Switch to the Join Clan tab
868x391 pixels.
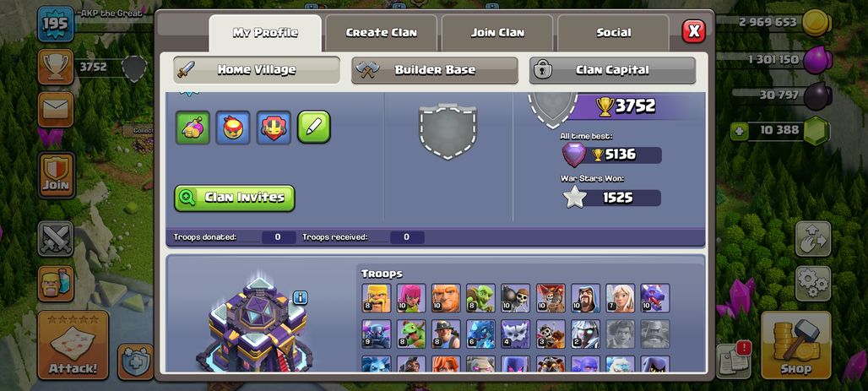497,33
